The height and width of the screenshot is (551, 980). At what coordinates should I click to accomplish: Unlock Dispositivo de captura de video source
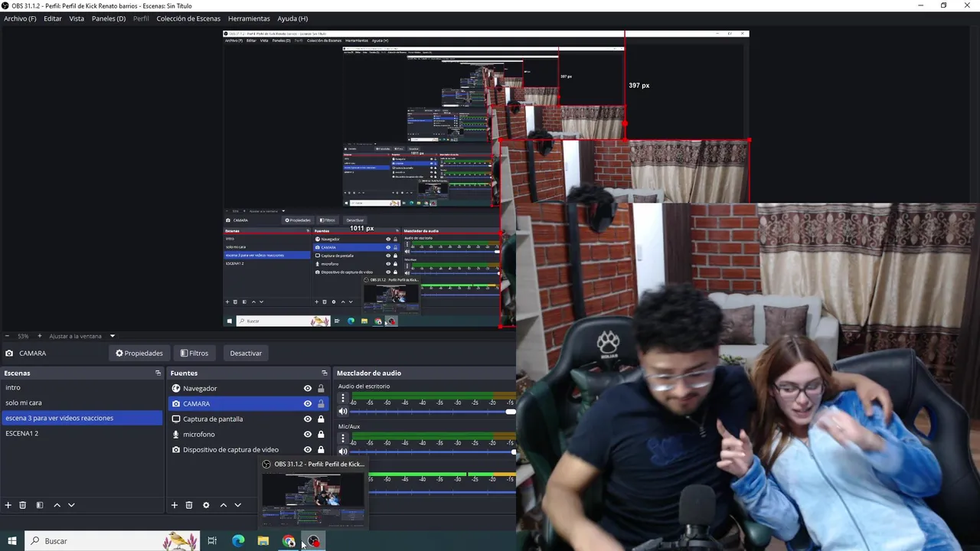tap(321, 449)
